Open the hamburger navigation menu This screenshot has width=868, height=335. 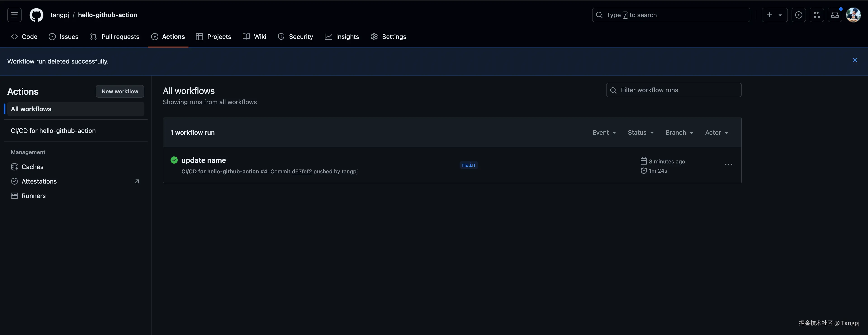pyautogui.click(x=14, y=15)
